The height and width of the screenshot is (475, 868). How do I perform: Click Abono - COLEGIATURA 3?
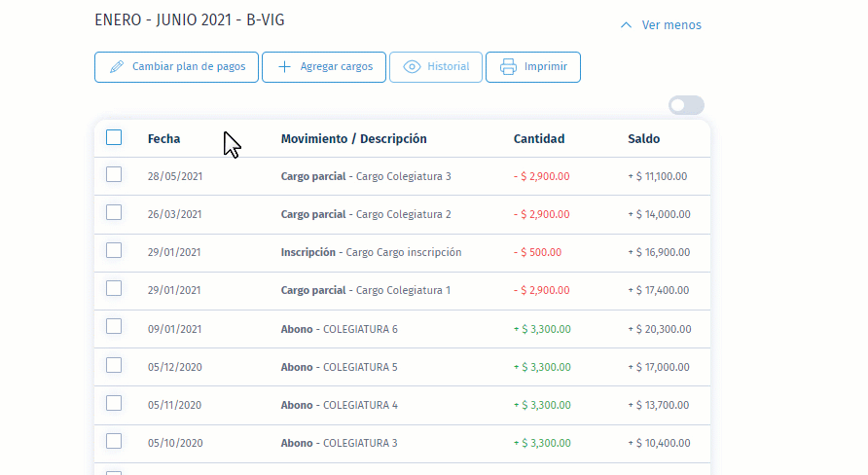(340, 443)
